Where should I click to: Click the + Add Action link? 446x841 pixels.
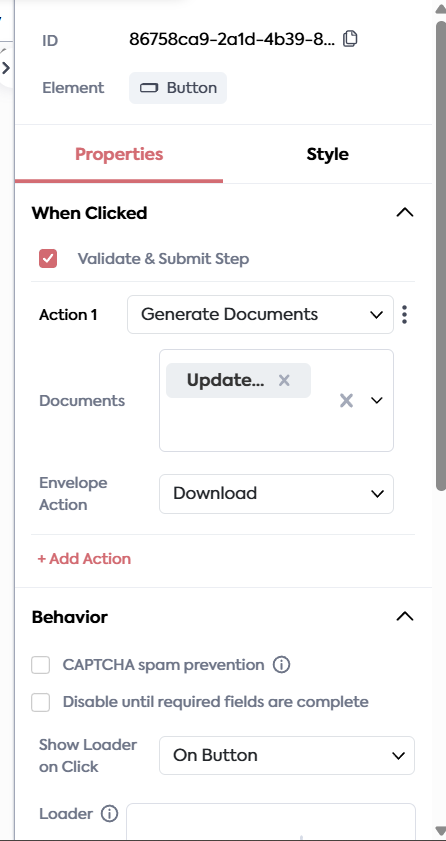(x=84, y=559)
